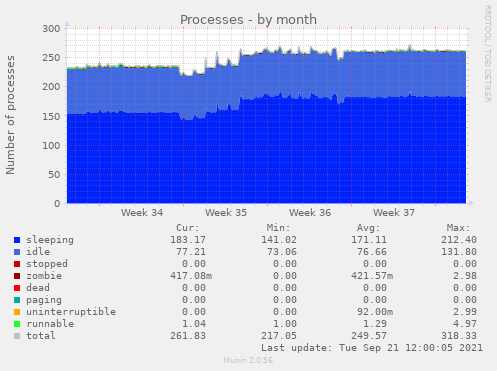
Task: Click idle maximum value 131.80
Action: [459, 252]
